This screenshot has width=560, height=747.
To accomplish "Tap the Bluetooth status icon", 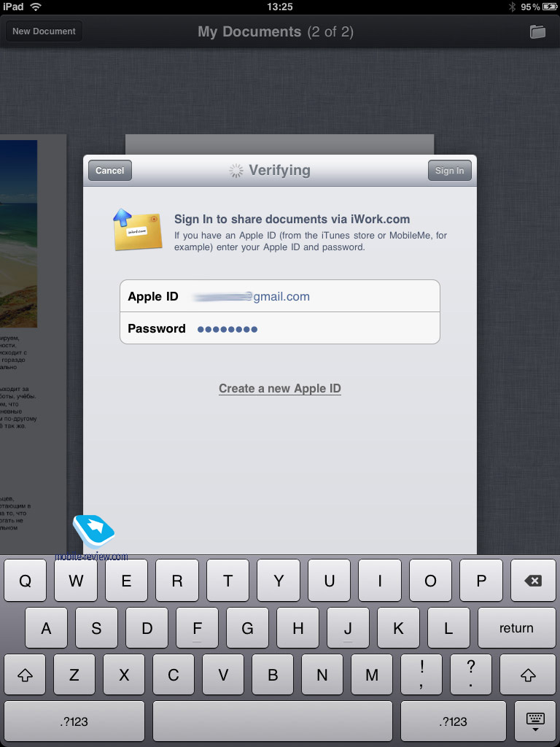I will (x=512, y=7).
